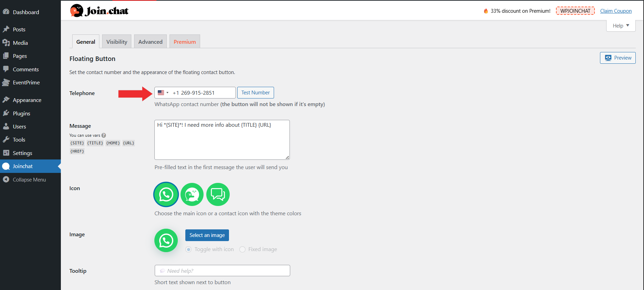Click the help icon beside vars
The width and height of the screenshot is (644, 290).
click(x=104, y=135)
